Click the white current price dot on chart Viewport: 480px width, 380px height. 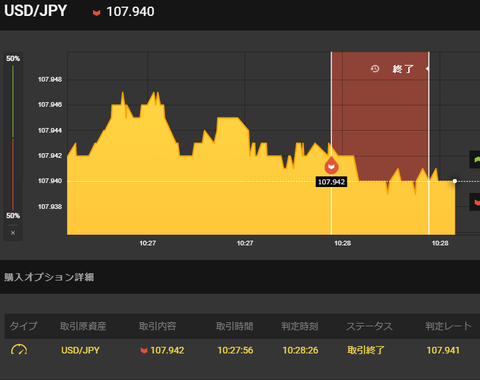(455, 181)
